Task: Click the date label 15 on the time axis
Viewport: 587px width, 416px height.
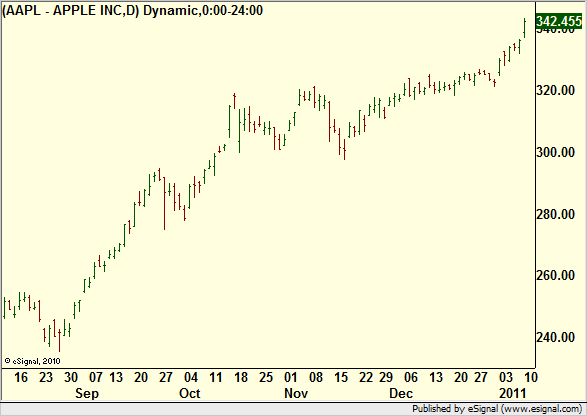Action: 341,377
